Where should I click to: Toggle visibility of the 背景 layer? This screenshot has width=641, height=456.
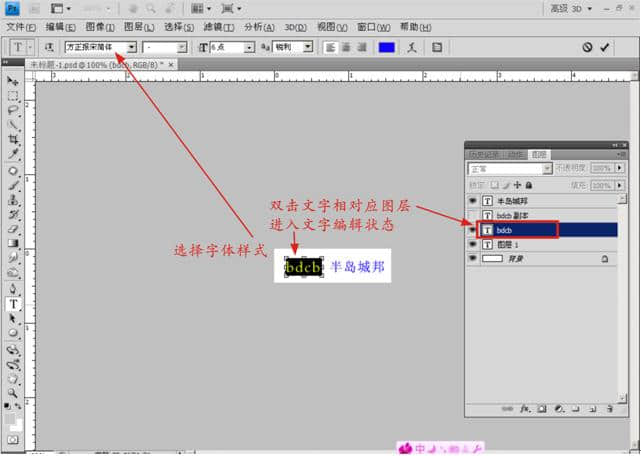(473, 257)
